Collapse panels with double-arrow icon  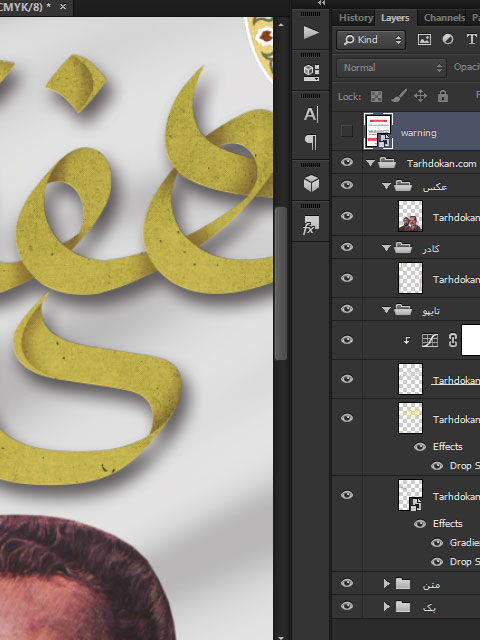(322, 3)
